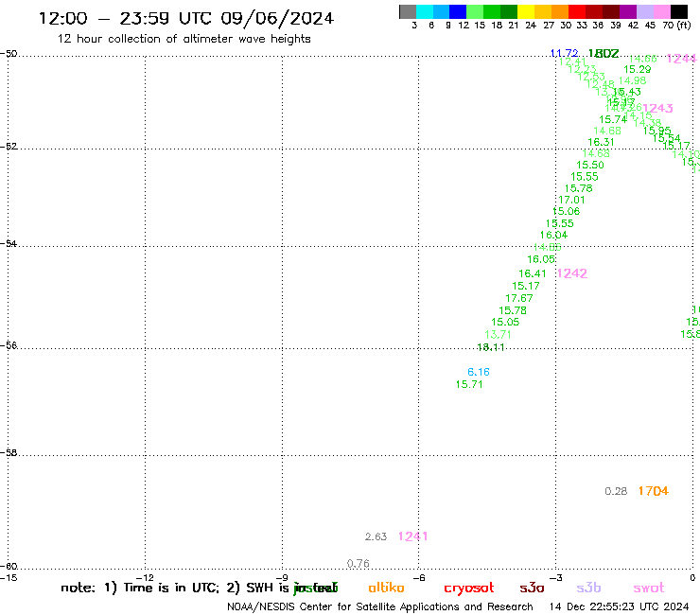Click the pink color scale swatch
Viewport: 700px width, 615px height.
pos(661,11)
